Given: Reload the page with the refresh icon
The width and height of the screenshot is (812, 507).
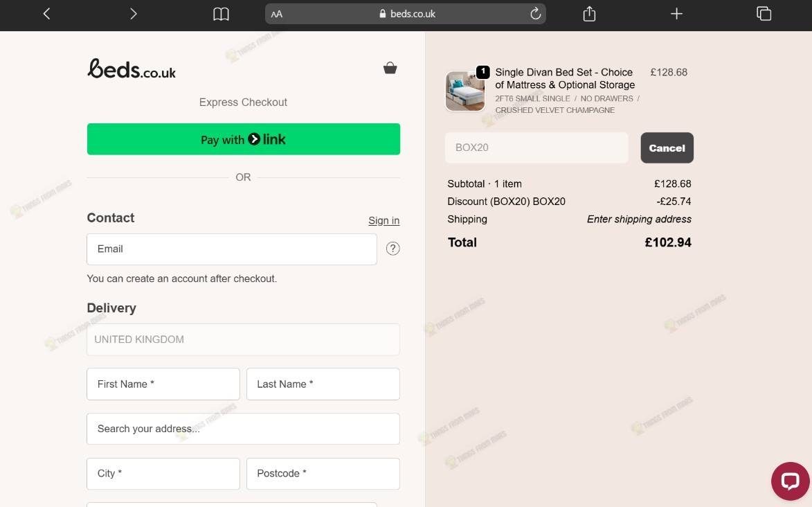Looking at the screenshot, I should click(x=536, y=13).
